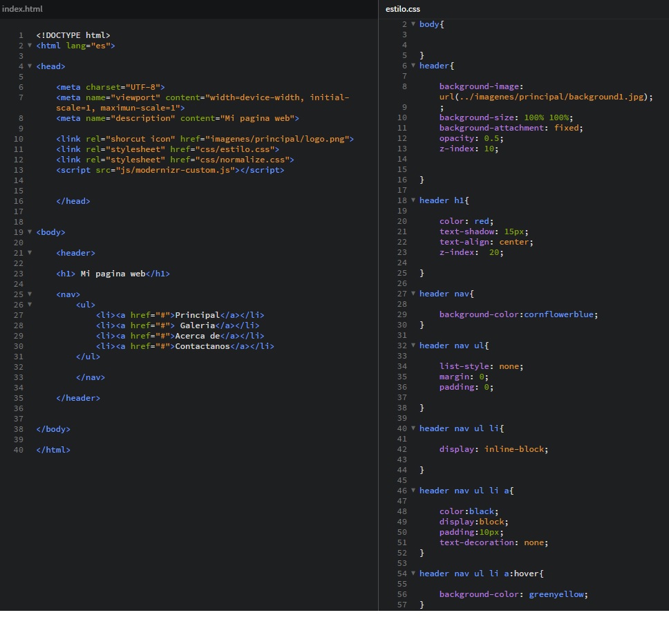Screen dimensions: 669x644
Task: Click the </body> closing tag
Action: tap(53, 429)
